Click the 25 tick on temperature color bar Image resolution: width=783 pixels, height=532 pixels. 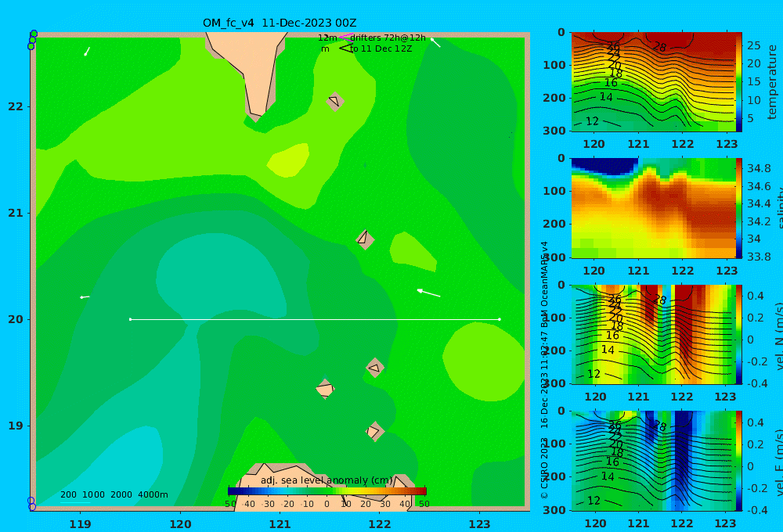753,45
